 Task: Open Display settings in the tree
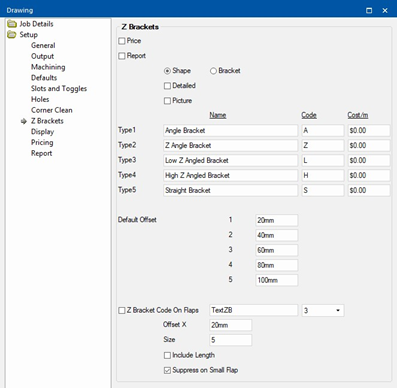[42, 132]
